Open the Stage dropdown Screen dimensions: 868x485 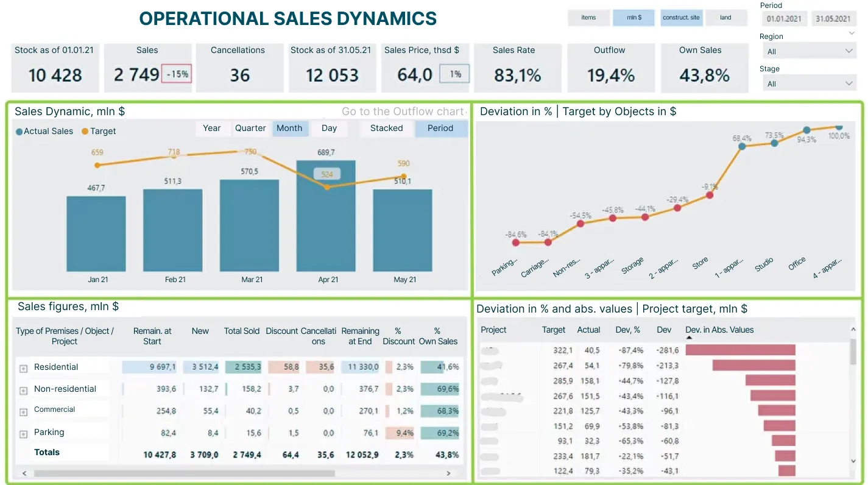pos(809,83)
